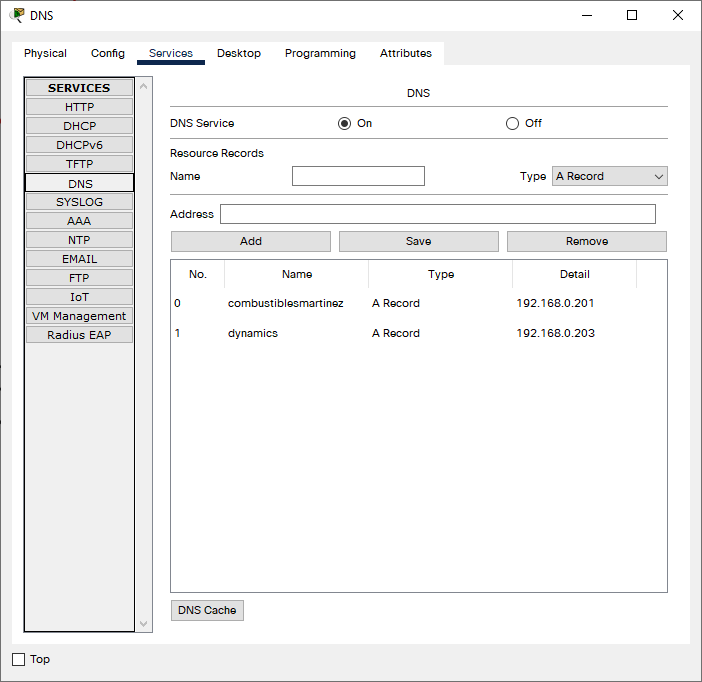Select the DHCPv6 service
The width and height of the screenshot is (702, 682).
pos(79,145)
